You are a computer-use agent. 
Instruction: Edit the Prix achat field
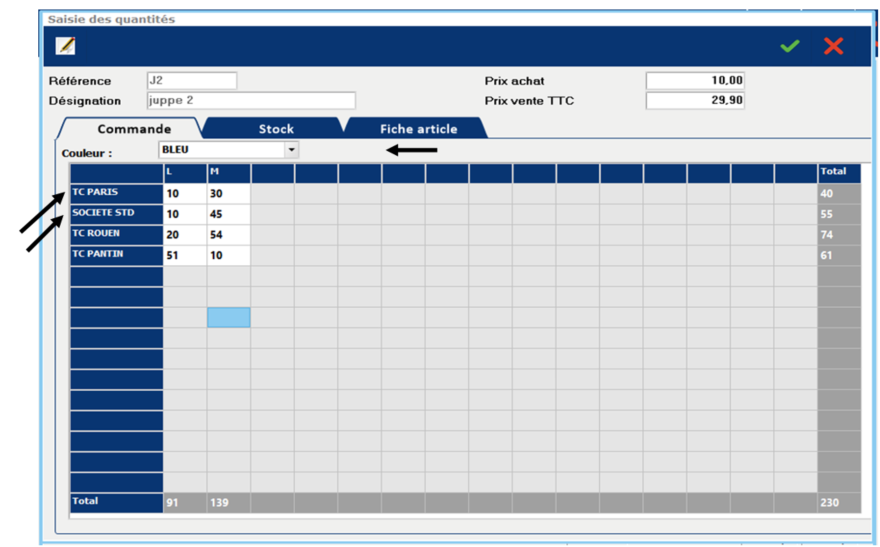click(x=695, y=81)
